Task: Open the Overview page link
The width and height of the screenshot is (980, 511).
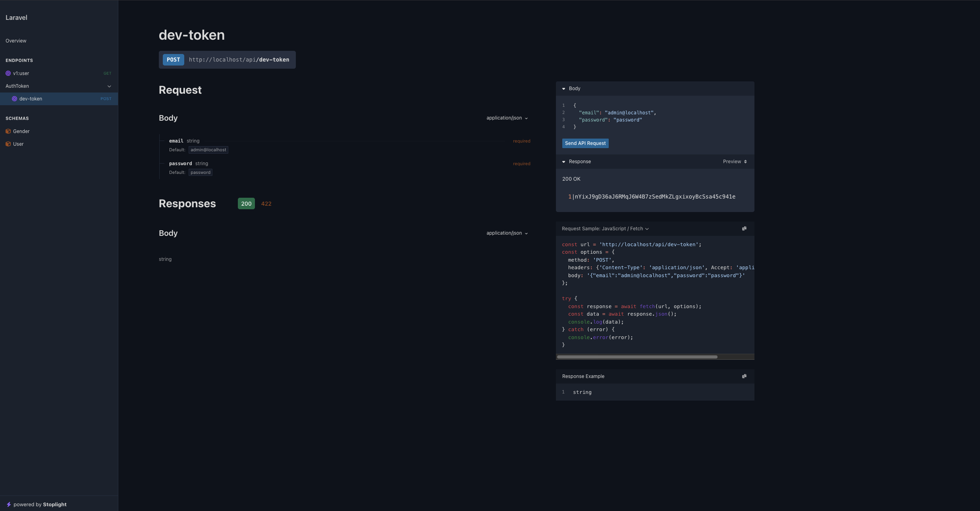Action: (x=16, y=41)
